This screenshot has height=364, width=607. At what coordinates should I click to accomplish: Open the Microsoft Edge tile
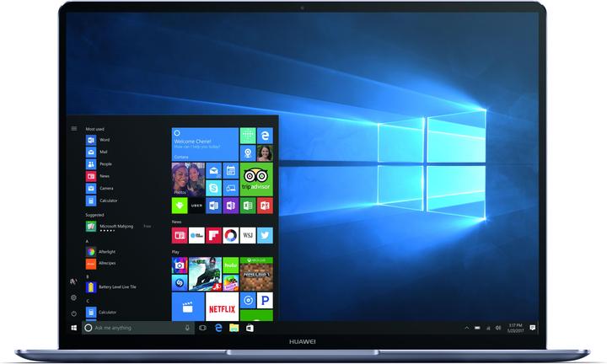click(265, 136)
